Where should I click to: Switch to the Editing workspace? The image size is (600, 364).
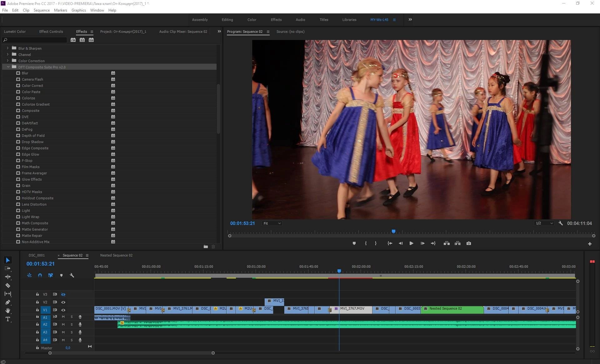tap(227, 20)
